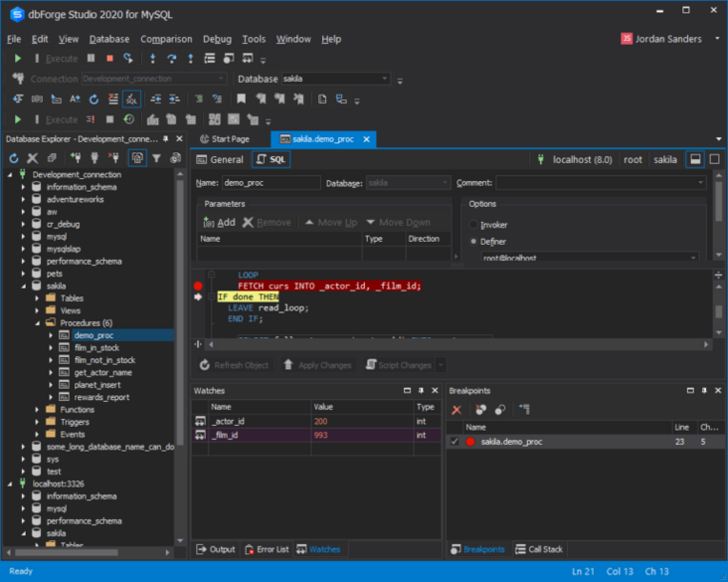Uncheck the sakila.demo_proc breakpoint checkbox
728x582 pixels.
click(455, 441)
